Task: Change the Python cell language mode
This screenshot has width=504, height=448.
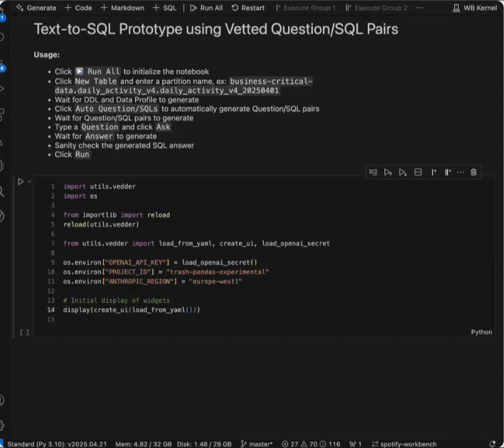Action: coord(481,332)
